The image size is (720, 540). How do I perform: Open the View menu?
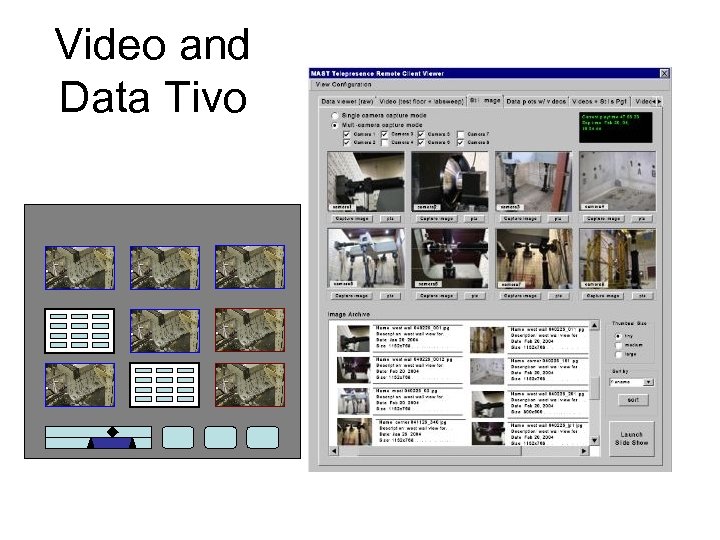[322, 84]
